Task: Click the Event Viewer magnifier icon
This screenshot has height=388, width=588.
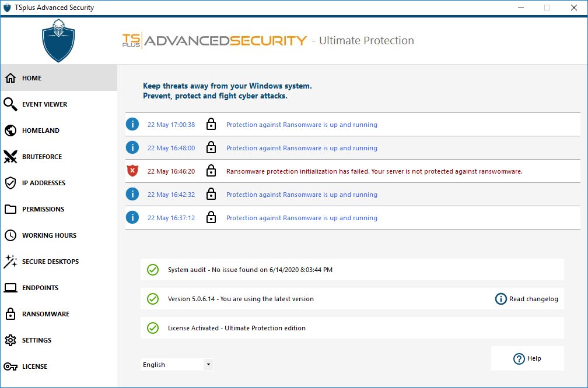Action: click(x=10, y=104)
